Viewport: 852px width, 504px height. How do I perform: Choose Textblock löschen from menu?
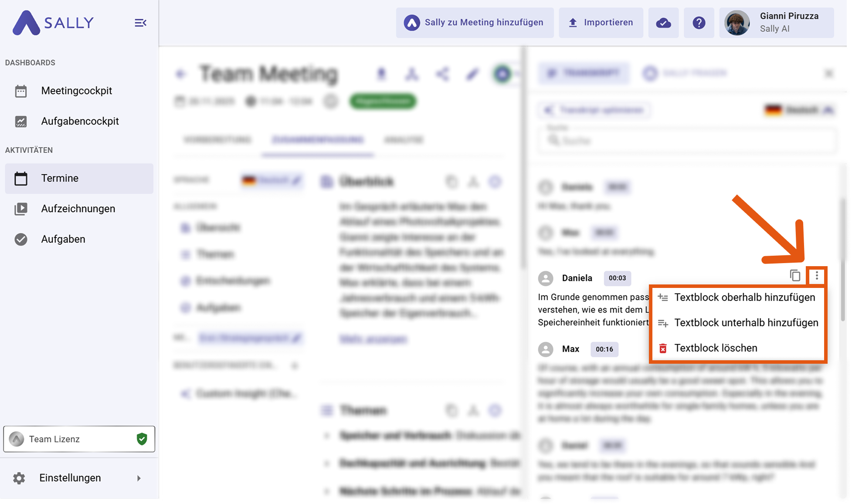point(716,348)
